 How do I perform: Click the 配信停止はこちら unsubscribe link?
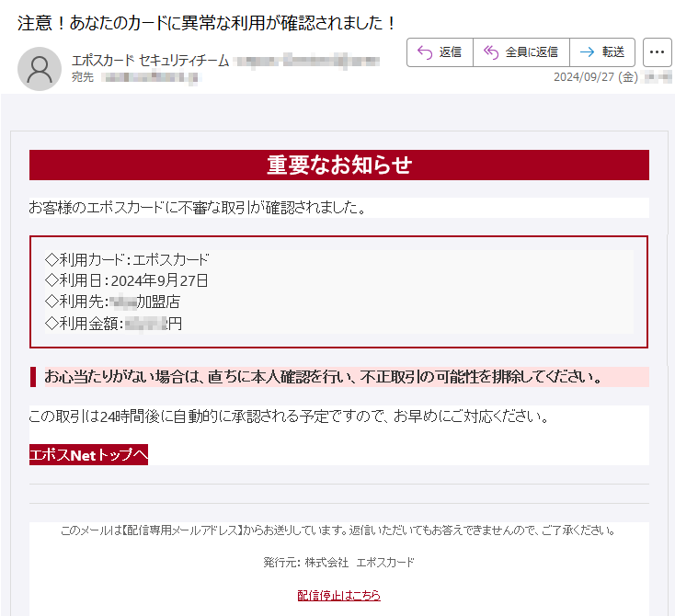coord(338,596)
